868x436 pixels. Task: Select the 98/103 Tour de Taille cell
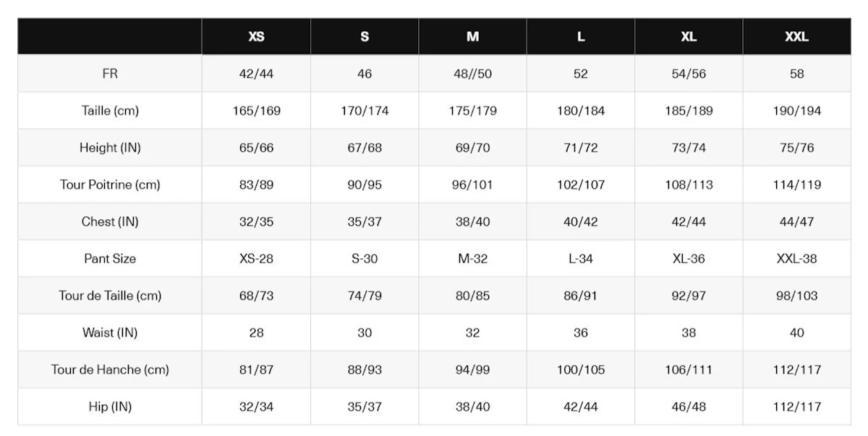pos(796,296)
